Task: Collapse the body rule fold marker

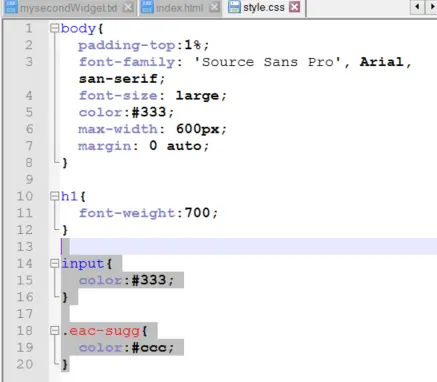Action: point(54,28)
